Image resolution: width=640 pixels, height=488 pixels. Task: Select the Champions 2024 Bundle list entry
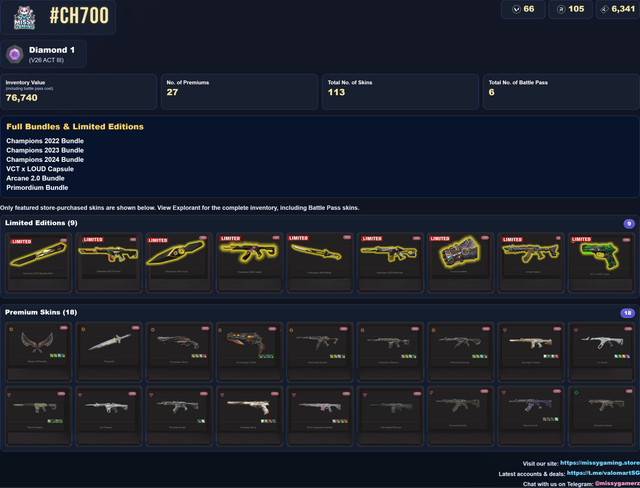(x=45, y=160)
